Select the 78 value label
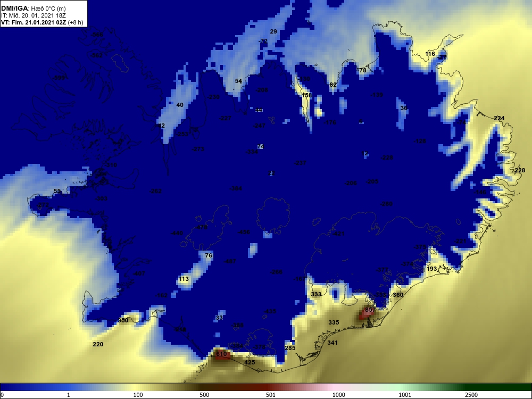Screen dimensions: 532x399 click(363, 70)
